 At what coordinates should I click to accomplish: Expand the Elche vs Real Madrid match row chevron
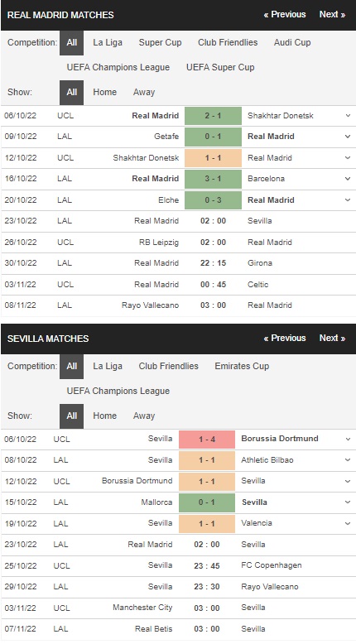tap(348, 200)
